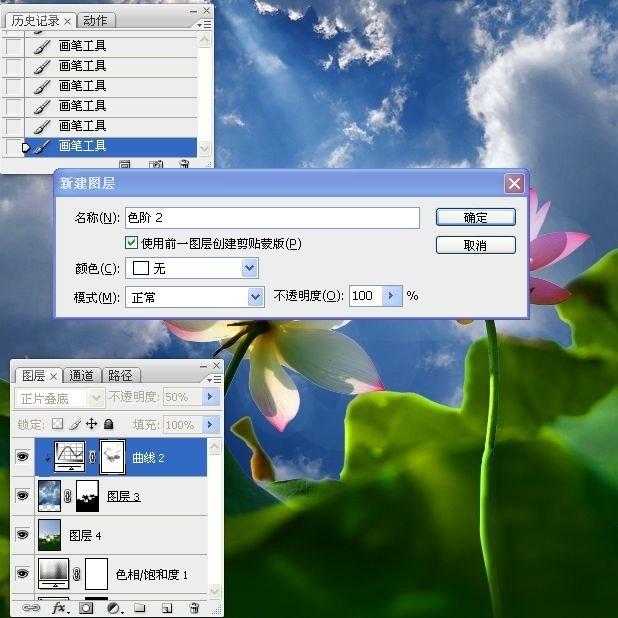Toggle history brush source box of highlighted state

pyautogui.click(x=13, y=147)
